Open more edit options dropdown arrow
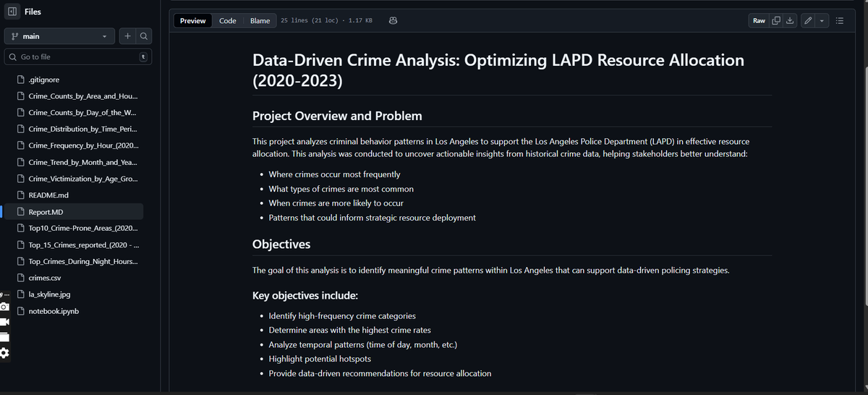 tap(822, 21)
